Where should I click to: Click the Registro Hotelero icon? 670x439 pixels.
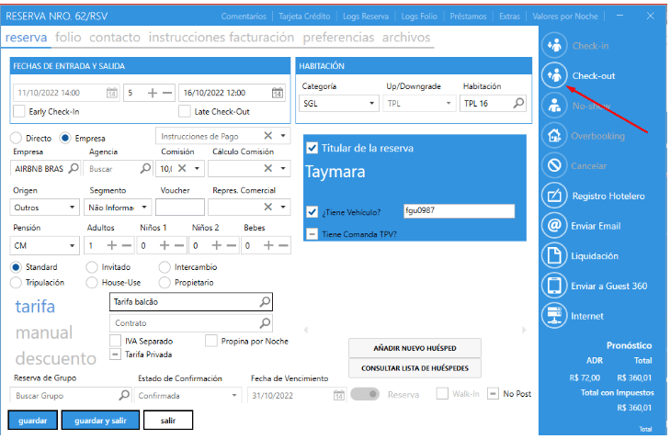pyautogui.click(x=553, y=195)
